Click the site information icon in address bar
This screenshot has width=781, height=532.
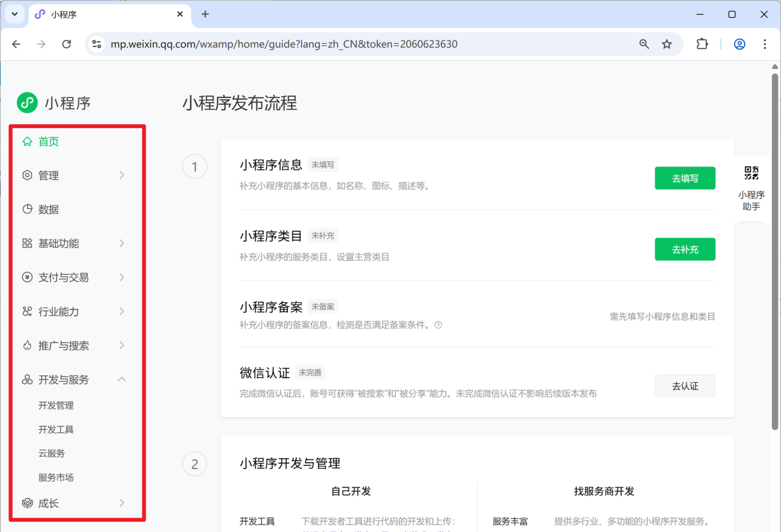pyautogui.click(x=97, y=44)
